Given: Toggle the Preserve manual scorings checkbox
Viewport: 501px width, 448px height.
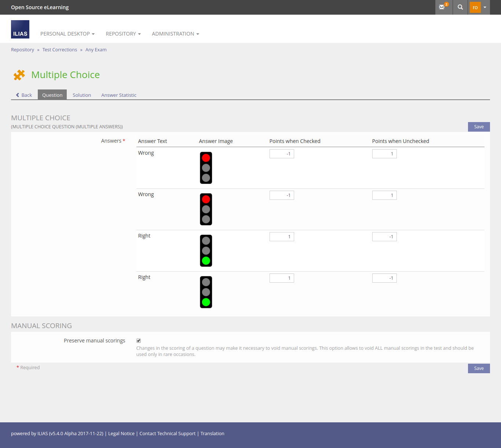Looking at the screenshot, I should (139, 341).
